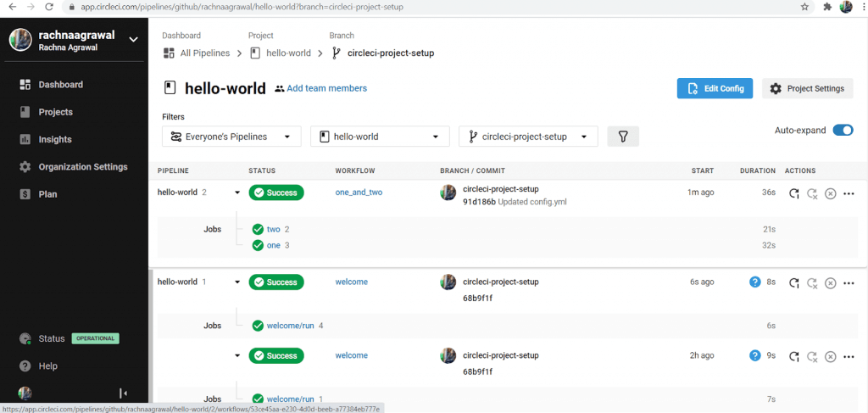Toggle the Auto-expand switch

pos(843,130)
